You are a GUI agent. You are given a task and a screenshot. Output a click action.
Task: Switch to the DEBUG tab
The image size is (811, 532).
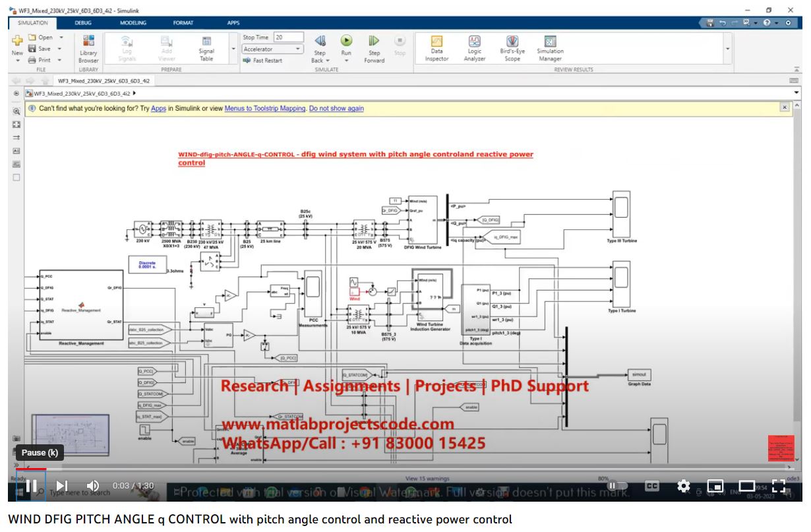(x=83, y=22)
